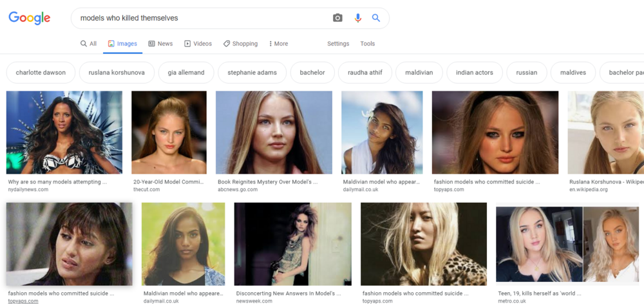Open the News tab
Viewport: 644px width, 307px height.
(160, 44)
